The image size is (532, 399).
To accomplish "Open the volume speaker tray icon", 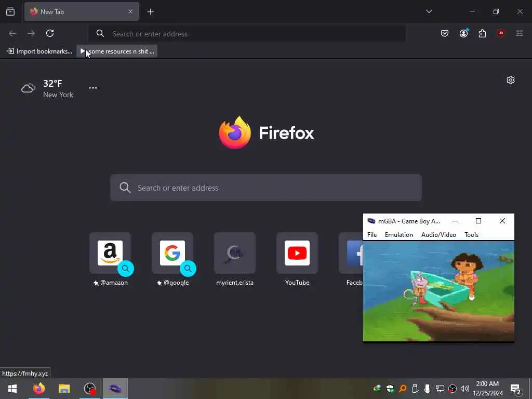I will (465, 389).
